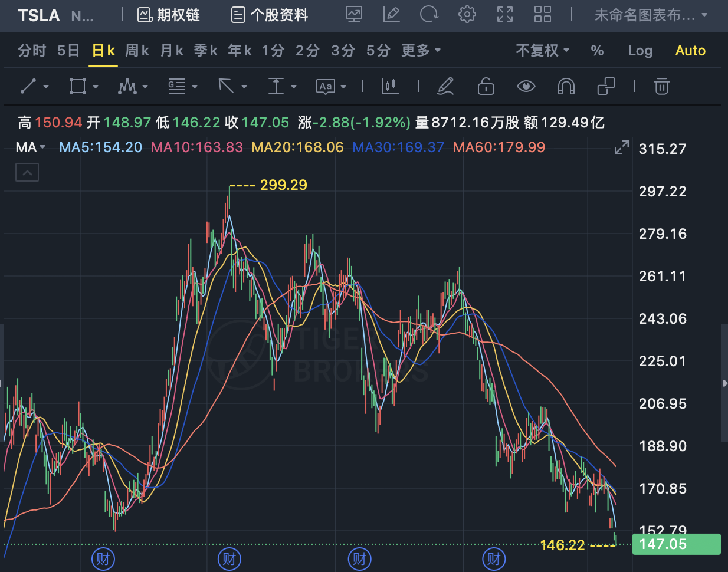Select the Fibonacci levels tool
Screen dimensions: 728x572
click(177, 87)
